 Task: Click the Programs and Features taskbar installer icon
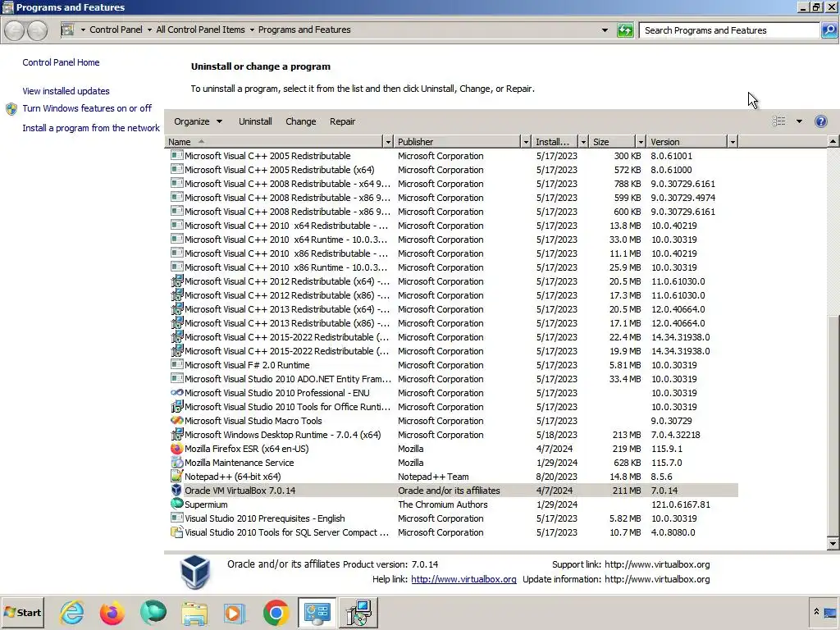click(x=358, y=613)
